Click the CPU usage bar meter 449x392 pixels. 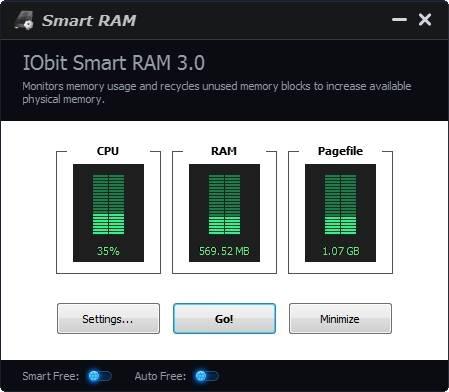(108, 204)
